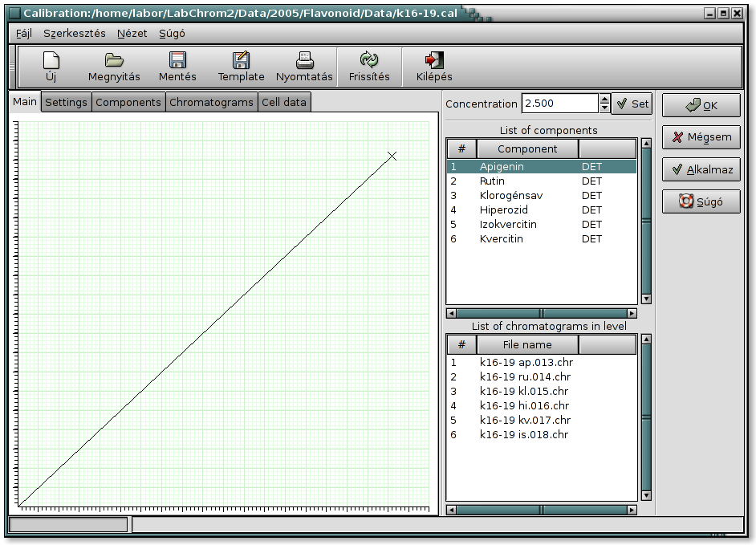The height and width of the screenshot is (545, 756).
Task: Switch to the Settings tab
Action: click(66, 103)
